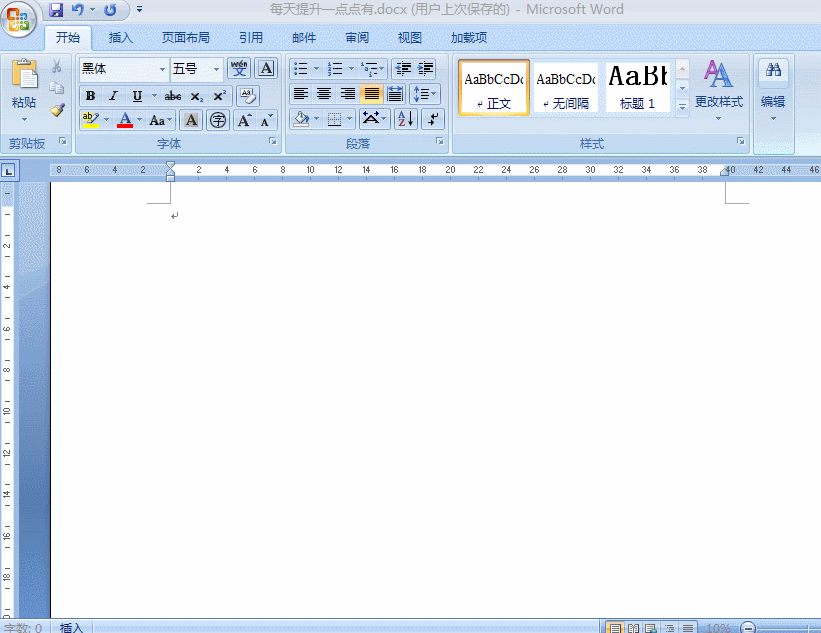
Task: Increase paragraph indent
Action: 425,69
